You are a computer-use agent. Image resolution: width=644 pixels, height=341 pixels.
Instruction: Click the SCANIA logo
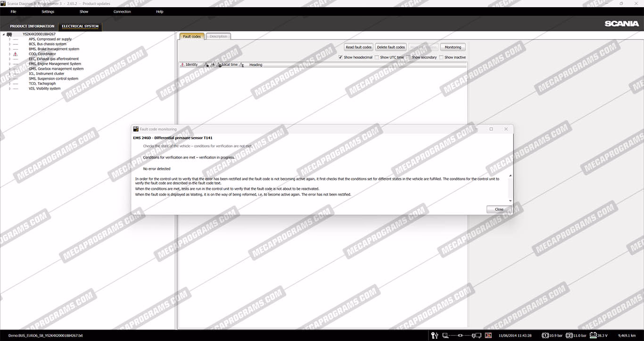622,24
